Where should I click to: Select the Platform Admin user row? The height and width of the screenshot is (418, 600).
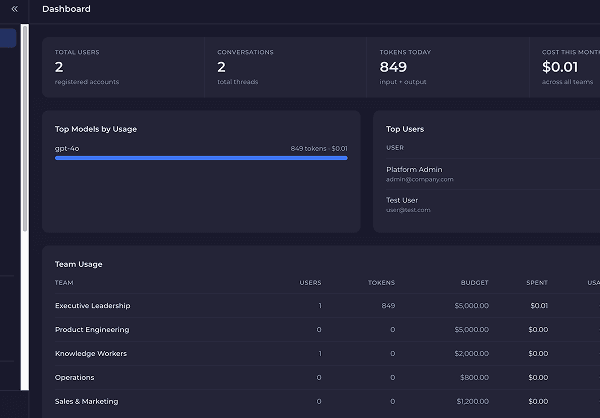493,174
